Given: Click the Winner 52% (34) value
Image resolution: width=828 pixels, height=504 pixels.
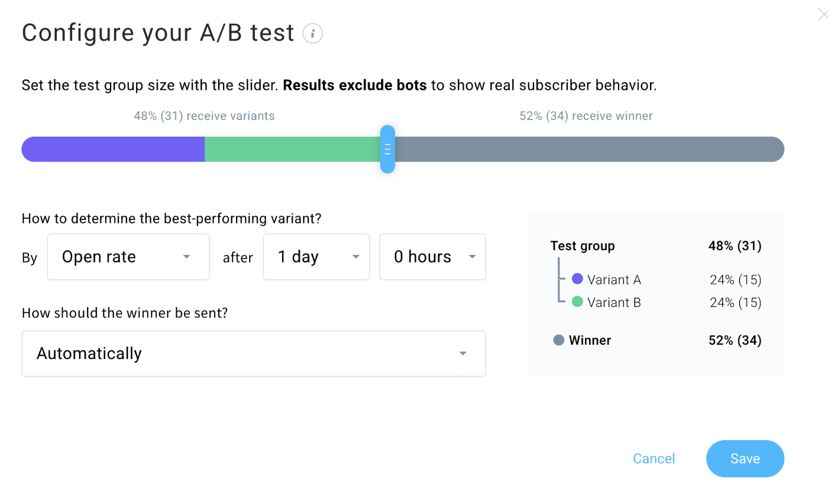Looking at the screenshot, I should point(735,340).
